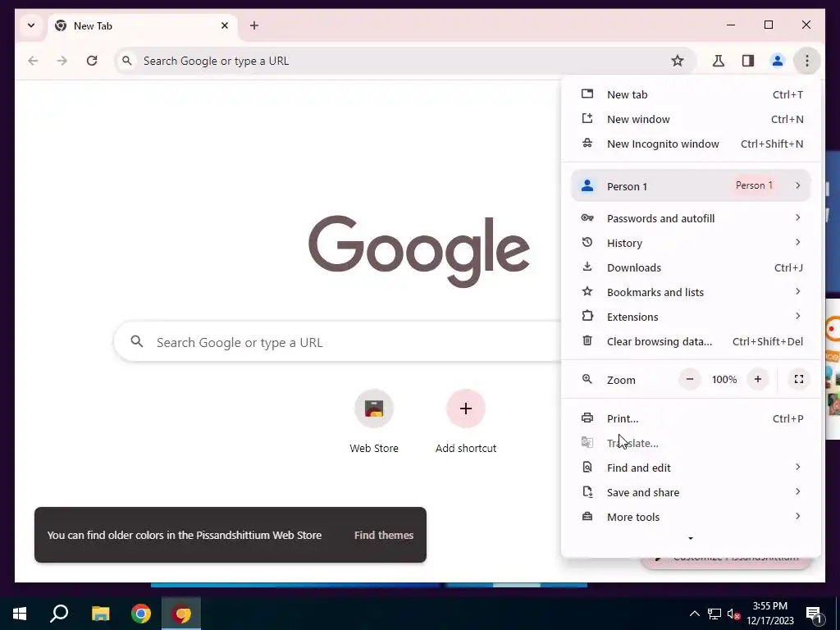Expand Save and share submenu
This screenshot has height=630, width=840.
pos(691,492)
